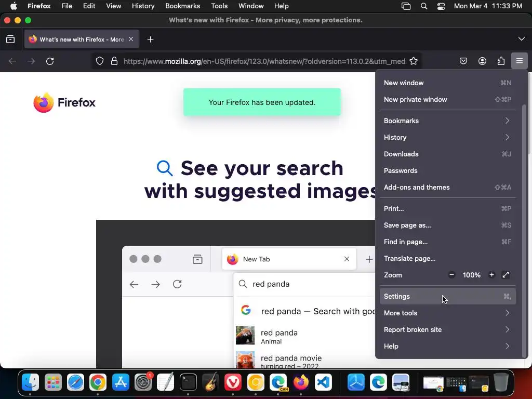Open the List all tabs chevron
Screen dimensions: 532x399
(x=521, y=39)
